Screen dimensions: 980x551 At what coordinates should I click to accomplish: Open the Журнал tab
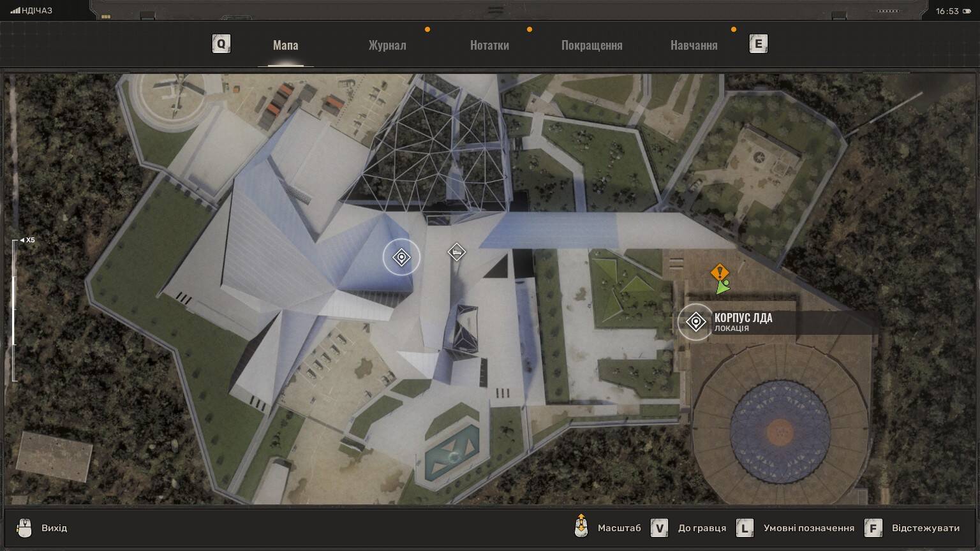pyautogui.click(x=387, y=45)
